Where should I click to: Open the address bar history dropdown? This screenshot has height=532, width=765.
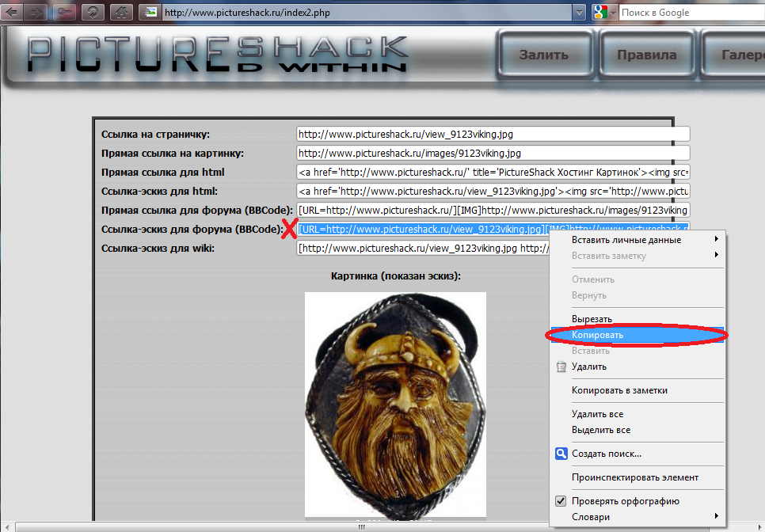pos(579,13)
